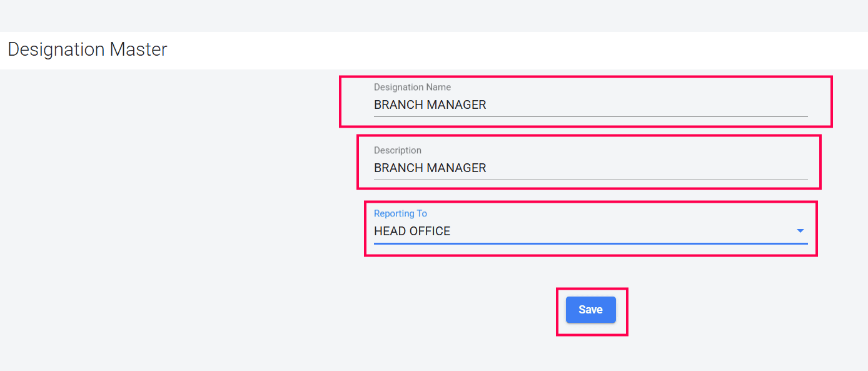The height and width of the screenshot is (371, 868).
Task: Click the blue underline of Reporting To
Action: tap(590, 243)
